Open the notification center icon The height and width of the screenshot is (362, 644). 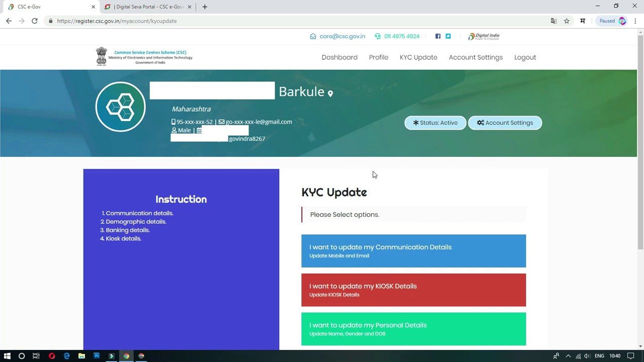point(631,356)
